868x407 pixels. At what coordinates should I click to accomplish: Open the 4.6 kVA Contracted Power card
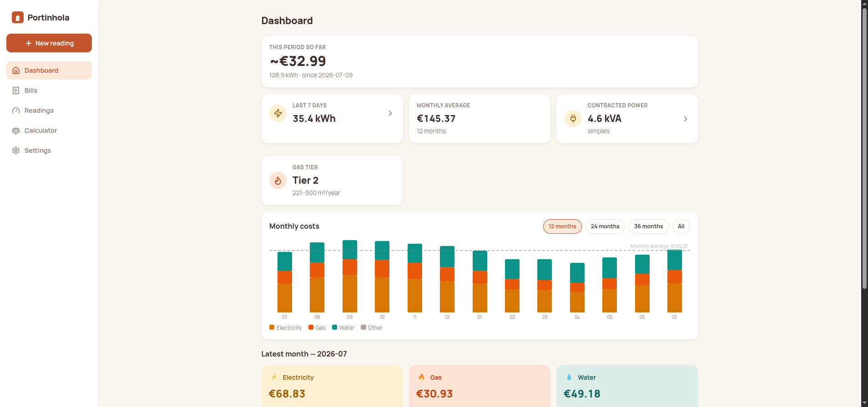pos(627,119)
